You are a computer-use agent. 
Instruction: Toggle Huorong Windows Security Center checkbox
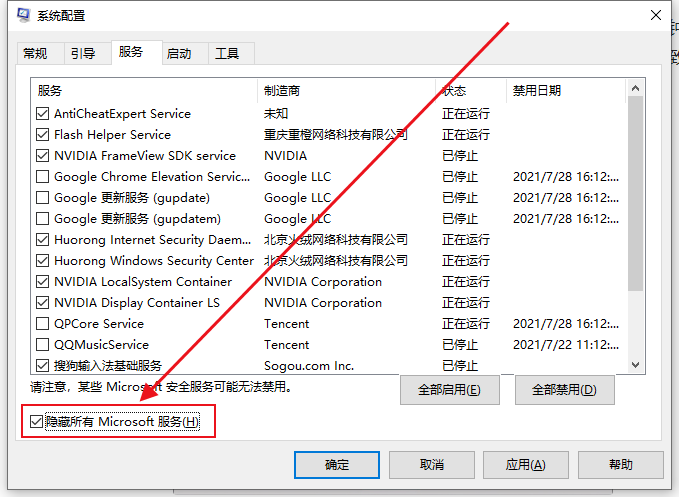pyautogui.click(x=42, y=261)
